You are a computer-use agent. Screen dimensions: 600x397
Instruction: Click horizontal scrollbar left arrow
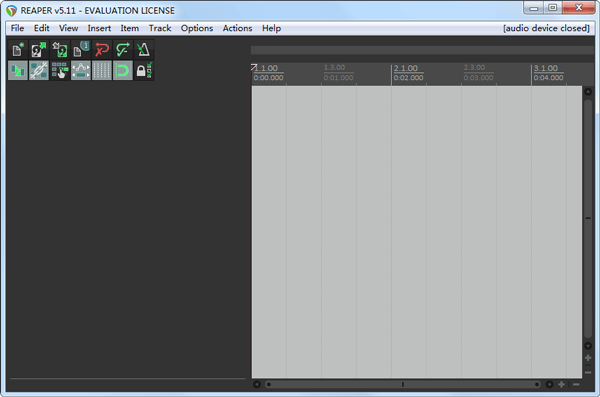point(257,384)
